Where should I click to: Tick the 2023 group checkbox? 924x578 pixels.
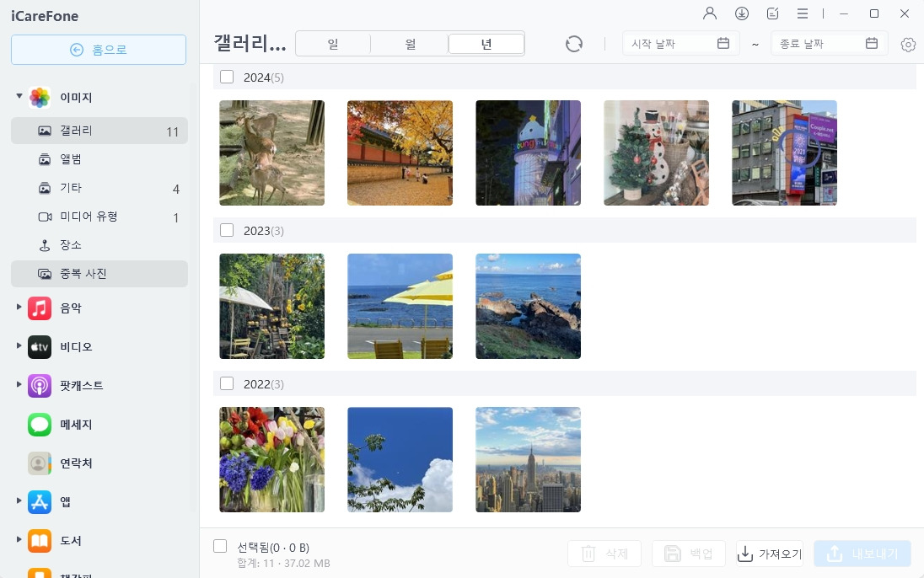click(227, 230)
